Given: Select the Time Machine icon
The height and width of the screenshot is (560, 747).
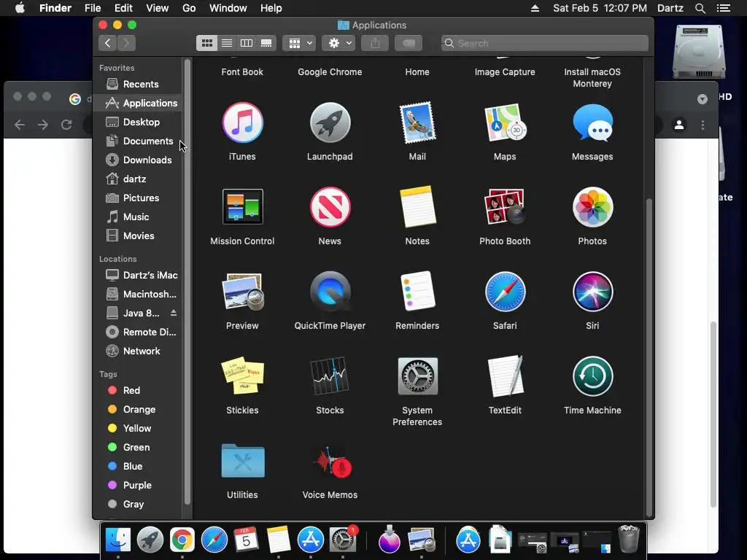Looking at the screenshot, I should [592, 376].
